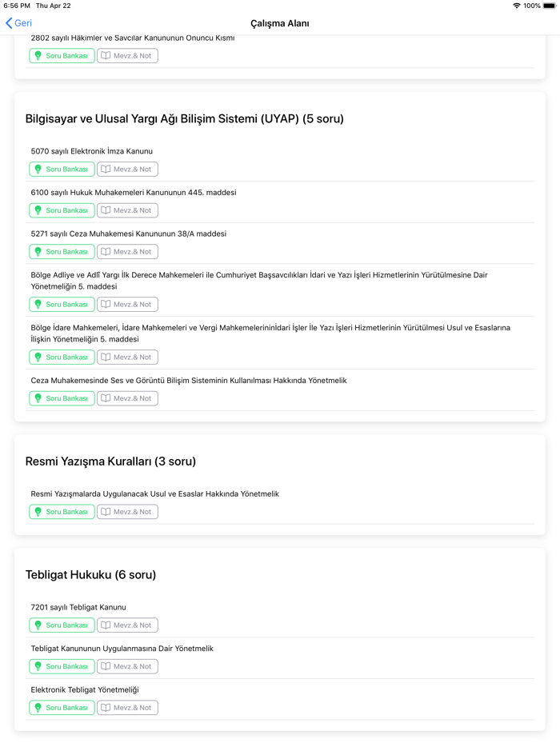The height and width of the screenshot is (747, 560).
Task: Open Soru Bankası for 6100 sayılı Hukuk Muhakemeleri
Action: (x=62, y=210)
